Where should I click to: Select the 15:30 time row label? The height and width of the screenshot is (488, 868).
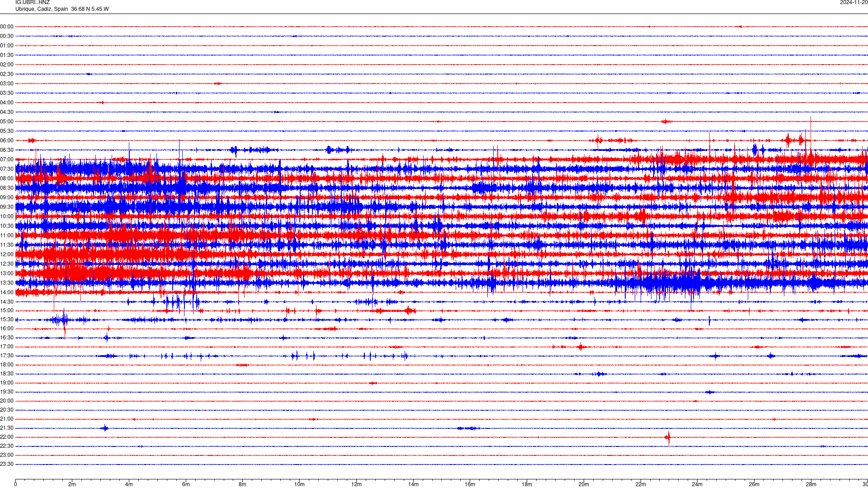(x=7, y=319)
